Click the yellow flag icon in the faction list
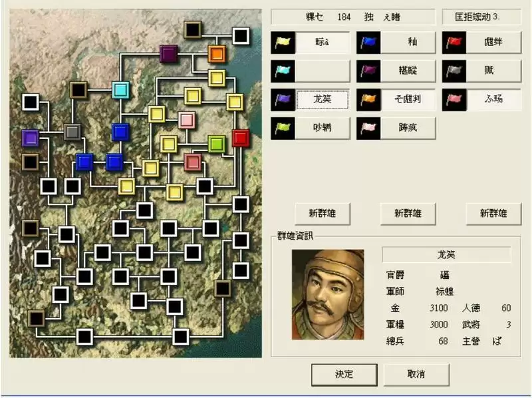 click(283, 43)
